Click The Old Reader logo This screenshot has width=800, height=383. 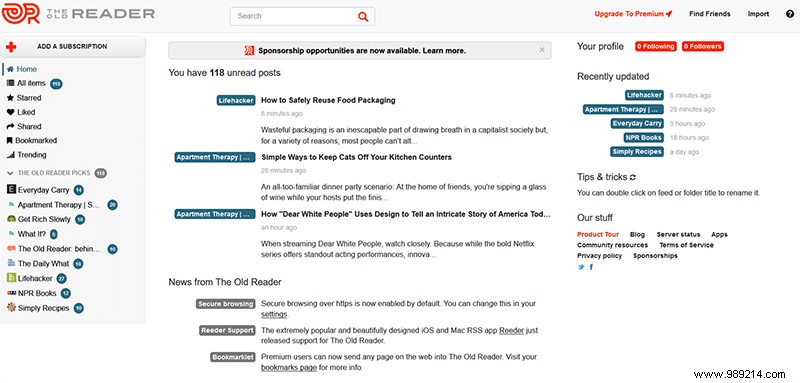(x=78, y=14)
